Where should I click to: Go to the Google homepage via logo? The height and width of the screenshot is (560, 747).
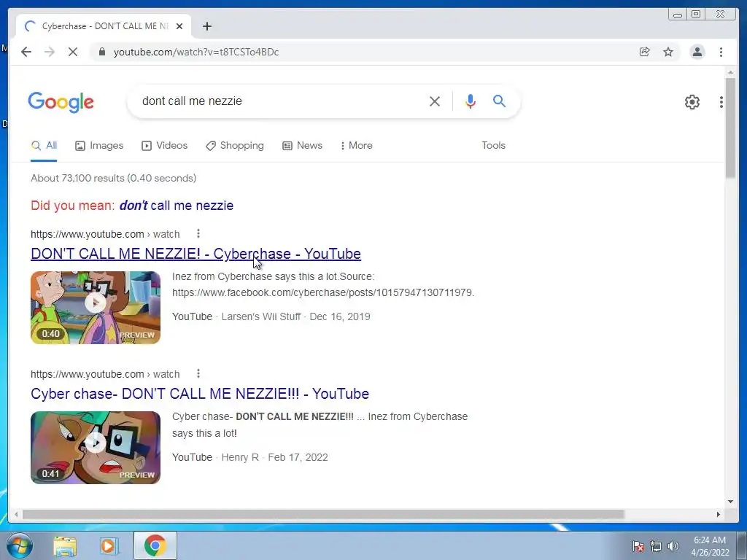(61, 102)
